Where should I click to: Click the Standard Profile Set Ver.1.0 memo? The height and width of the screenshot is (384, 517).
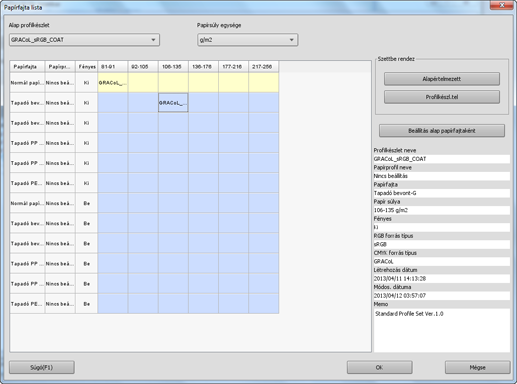click(442, 330)
